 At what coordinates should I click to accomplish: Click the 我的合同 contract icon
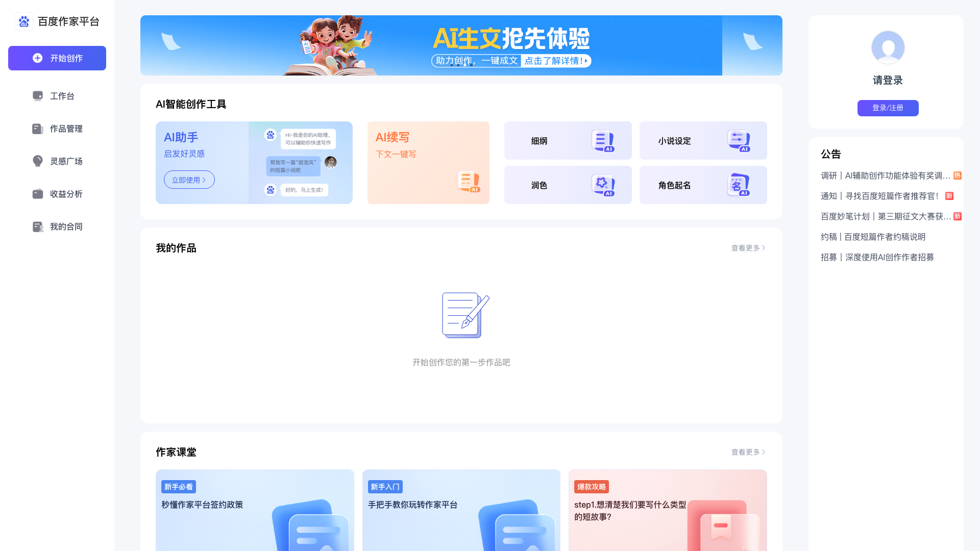click(38, 227)
